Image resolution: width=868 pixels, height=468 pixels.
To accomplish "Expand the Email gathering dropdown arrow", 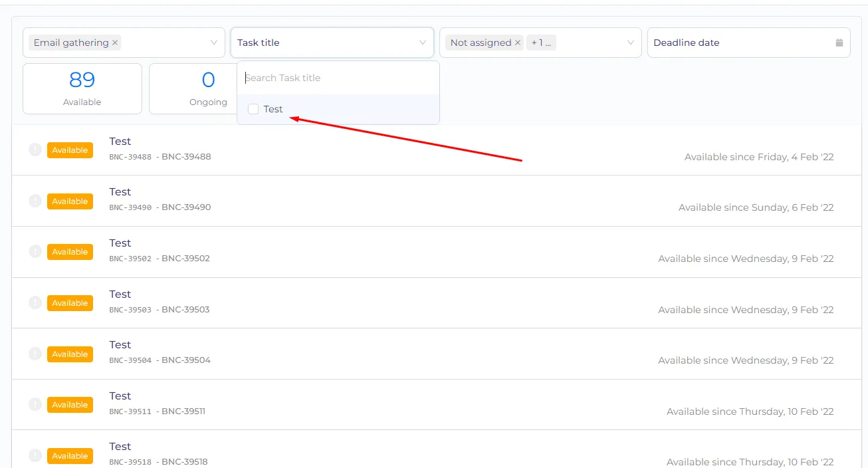I will coord(214,43).
